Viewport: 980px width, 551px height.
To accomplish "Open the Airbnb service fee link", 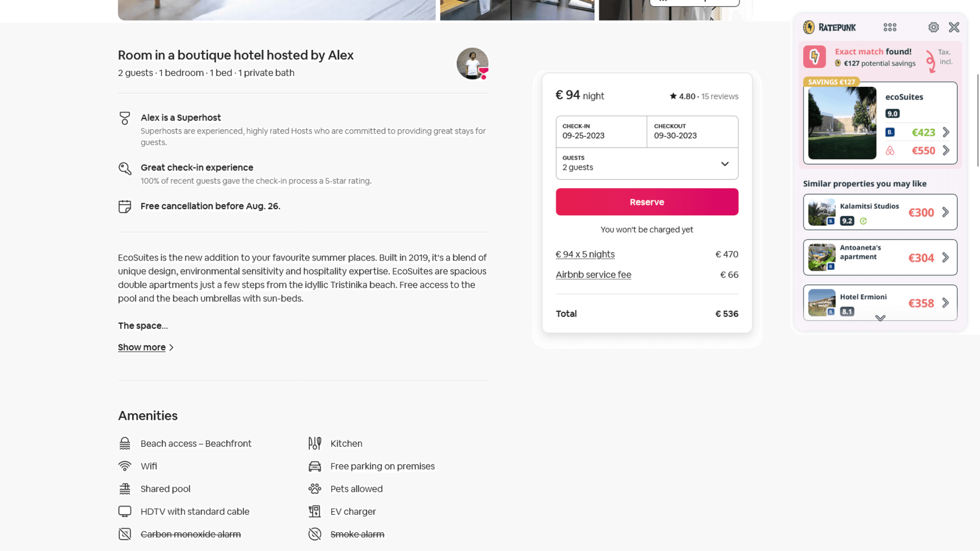I will (x=593, y=274).
